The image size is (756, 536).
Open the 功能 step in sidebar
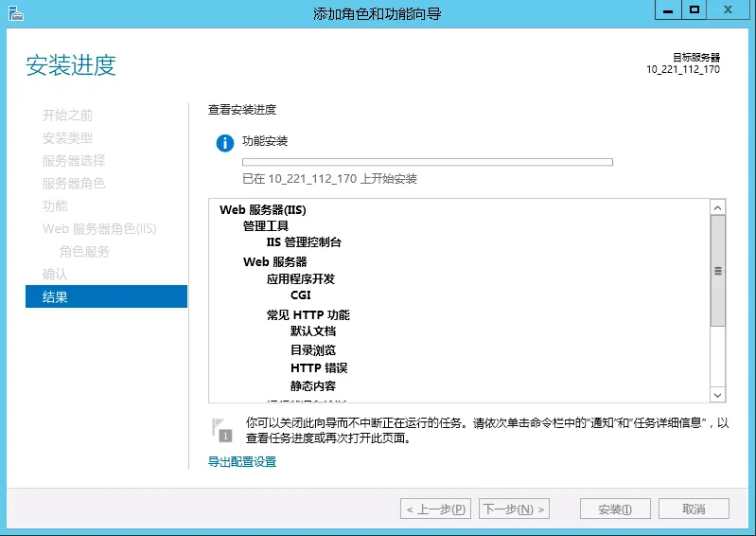click(55, 206)
